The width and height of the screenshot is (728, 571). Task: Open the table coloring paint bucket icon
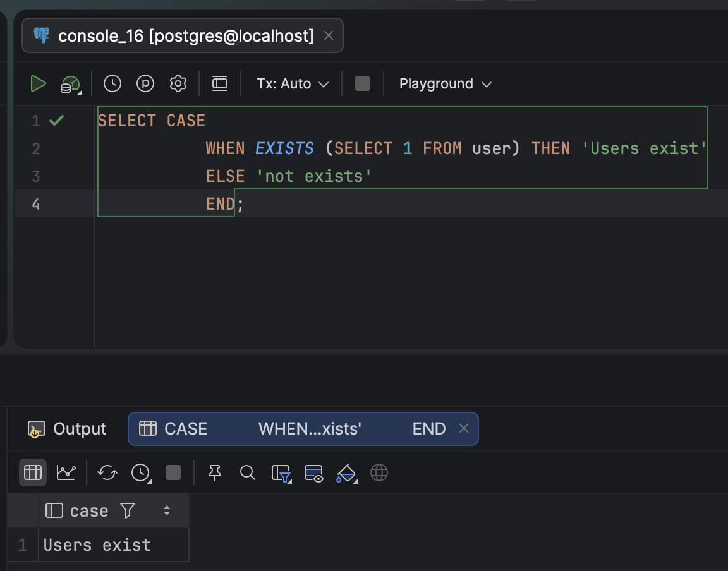pyautogui.click(x=346, y=474)
